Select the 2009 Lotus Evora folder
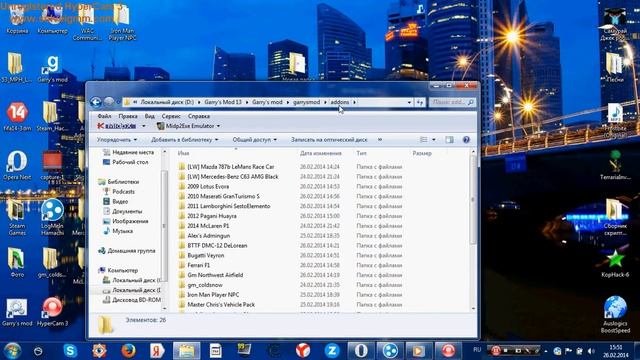This screenshot has height=360, width=640. coord(208,187)
